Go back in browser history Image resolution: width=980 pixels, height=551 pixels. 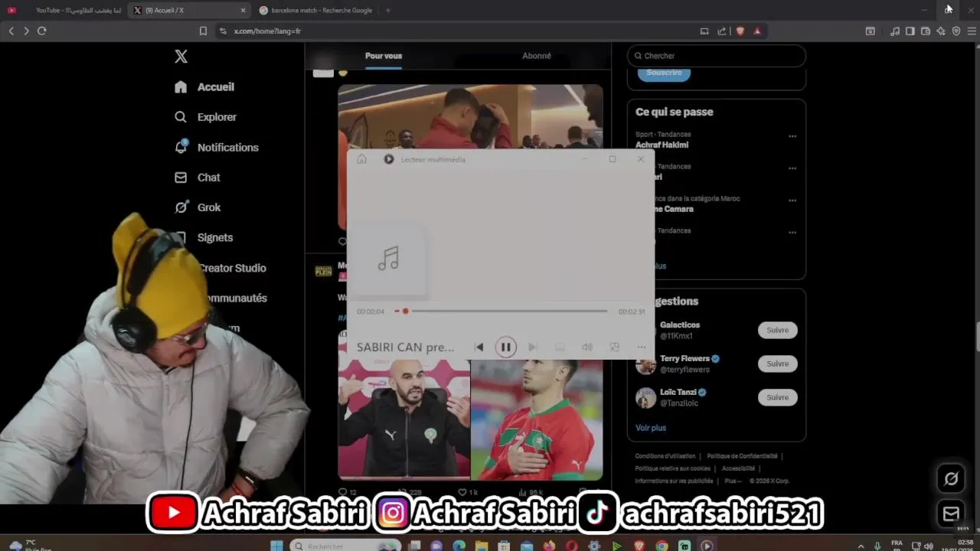(11, 31)
